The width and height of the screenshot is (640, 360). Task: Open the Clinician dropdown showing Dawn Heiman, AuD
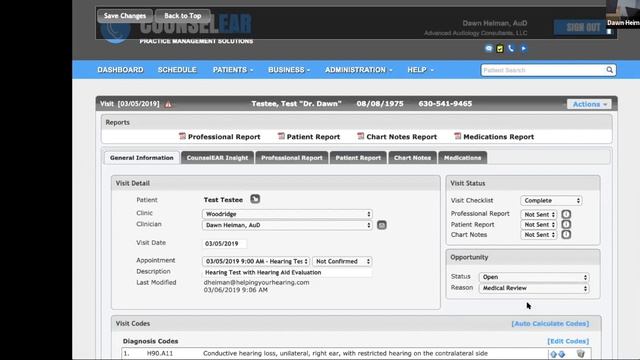(x=287, y=225)
